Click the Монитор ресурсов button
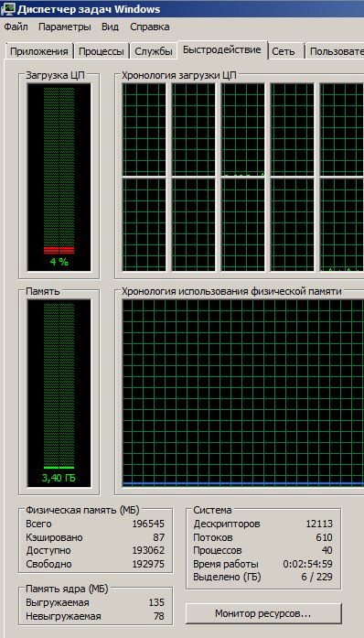This screenshot has width=364, height=638. click(x=263, y=613)
